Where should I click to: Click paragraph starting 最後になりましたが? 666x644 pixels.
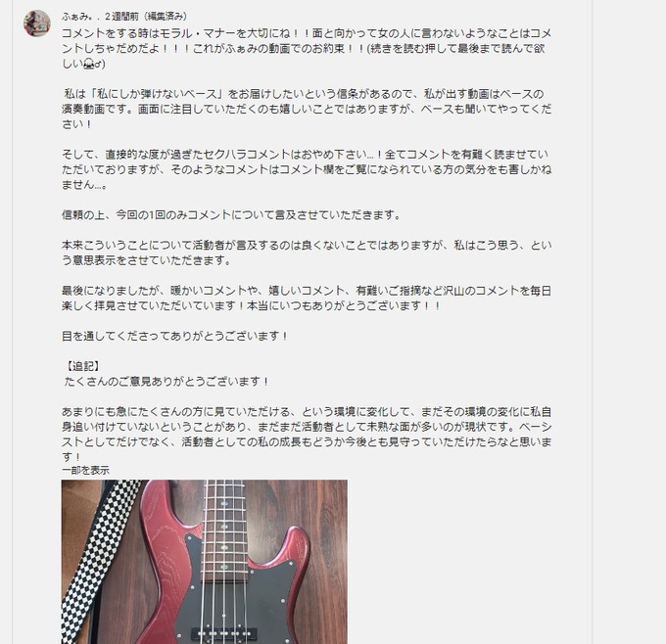tap(307, 298)
